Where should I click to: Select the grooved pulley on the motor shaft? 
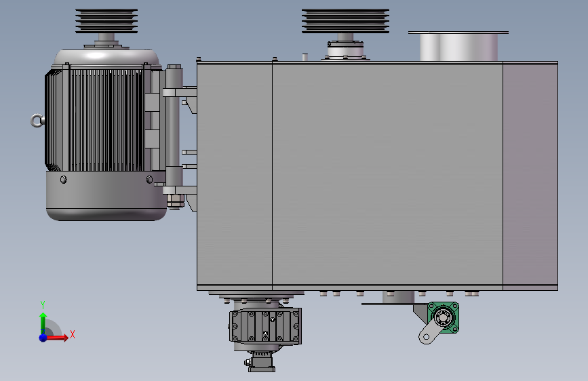pyautogui.click(x=106, y=21)
